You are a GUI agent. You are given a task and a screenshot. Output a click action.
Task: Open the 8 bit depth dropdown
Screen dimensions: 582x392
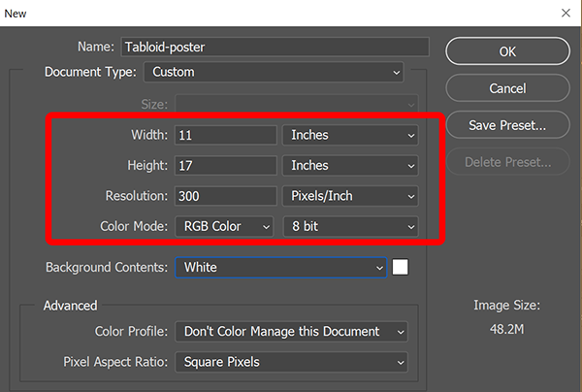(x=350, y=226)
